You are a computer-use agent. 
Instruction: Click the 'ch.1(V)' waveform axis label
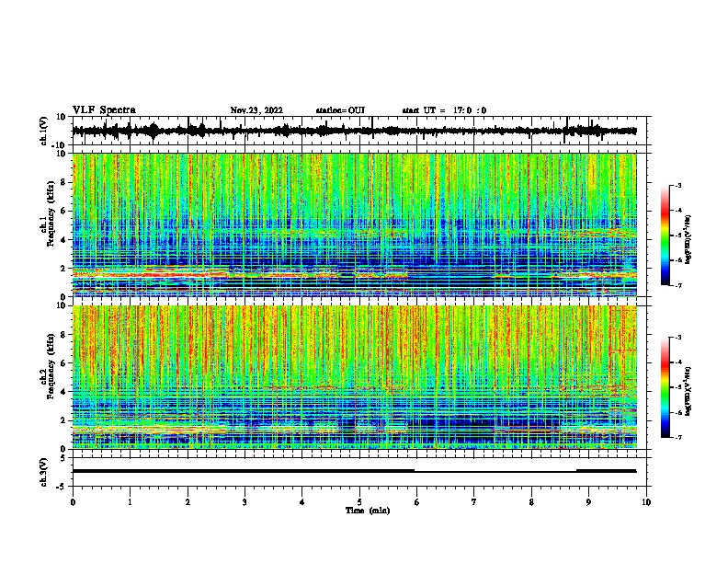click(43, 131)
